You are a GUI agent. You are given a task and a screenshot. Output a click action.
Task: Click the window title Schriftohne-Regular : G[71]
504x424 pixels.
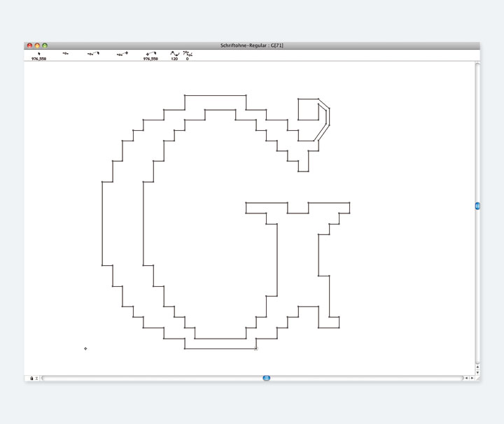pos(251,45)
